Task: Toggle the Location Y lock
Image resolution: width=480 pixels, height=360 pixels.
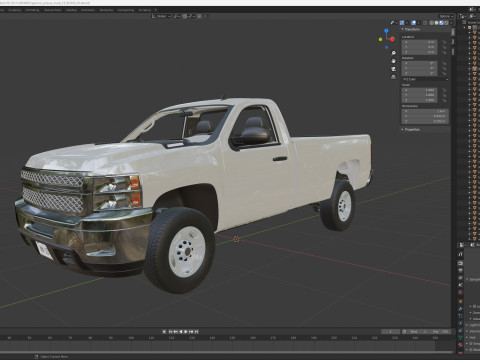Action: tap(444, 47)
